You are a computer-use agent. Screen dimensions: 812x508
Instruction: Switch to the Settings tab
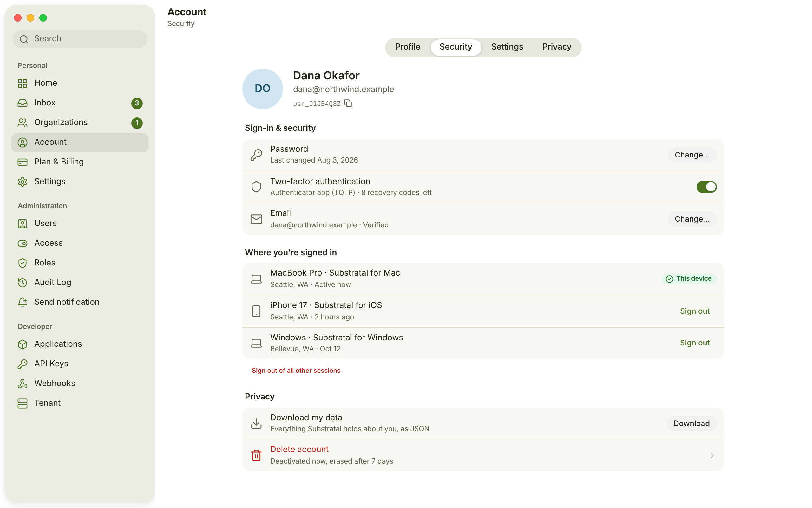coord(507,47)
